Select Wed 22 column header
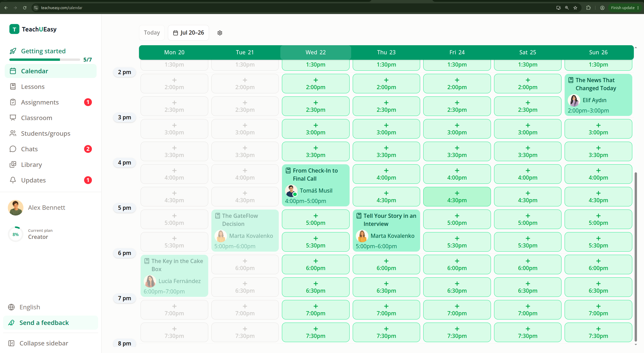Image resolution: width=644 pixels, height=353 pixels. pos(315,52)
